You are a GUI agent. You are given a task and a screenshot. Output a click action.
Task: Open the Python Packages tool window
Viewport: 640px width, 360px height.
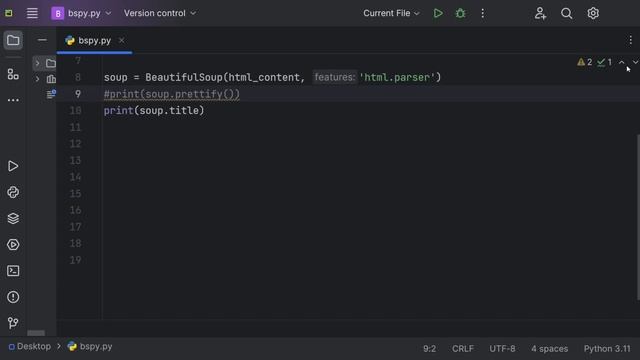[13, 218]
